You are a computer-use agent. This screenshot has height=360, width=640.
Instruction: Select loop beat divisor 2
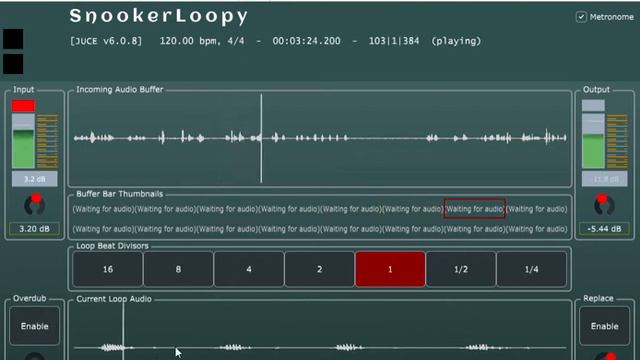pos(320,269)
